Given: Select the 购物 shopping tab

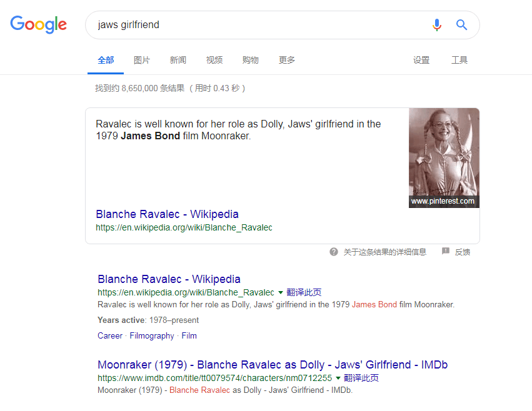Looking at the screenshot, I should [x=251, y=60].
